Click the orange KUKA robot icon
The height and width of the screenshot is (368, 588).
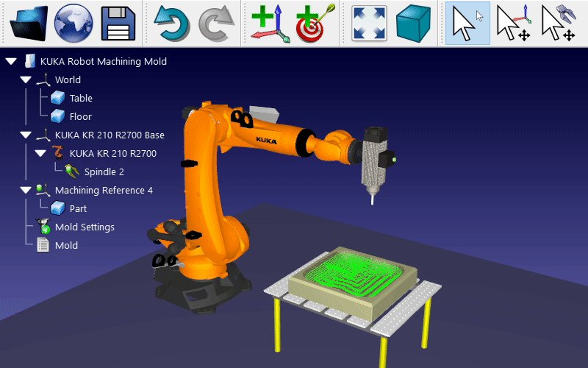(x=58, y=153)
